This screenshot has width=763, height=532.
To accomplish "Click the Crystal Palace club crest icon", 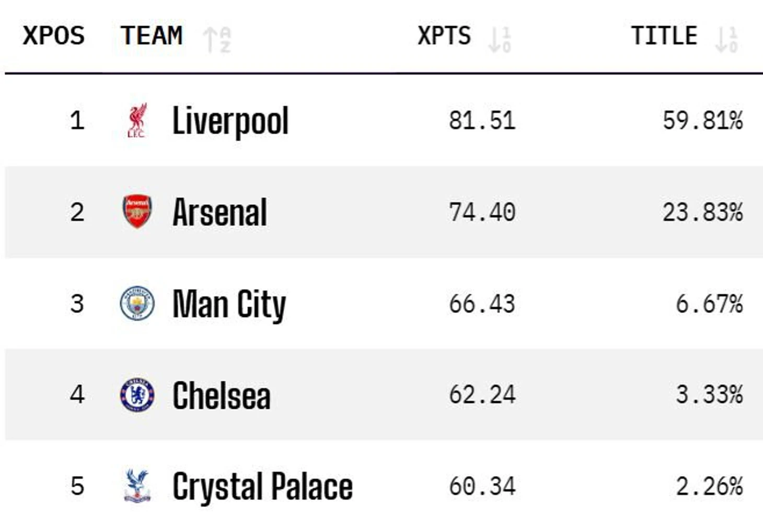I will 137,486.
